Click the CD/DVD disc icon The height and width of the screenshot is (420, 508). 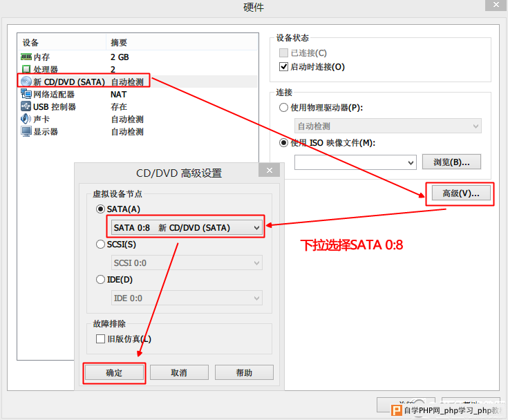(26, 82)
